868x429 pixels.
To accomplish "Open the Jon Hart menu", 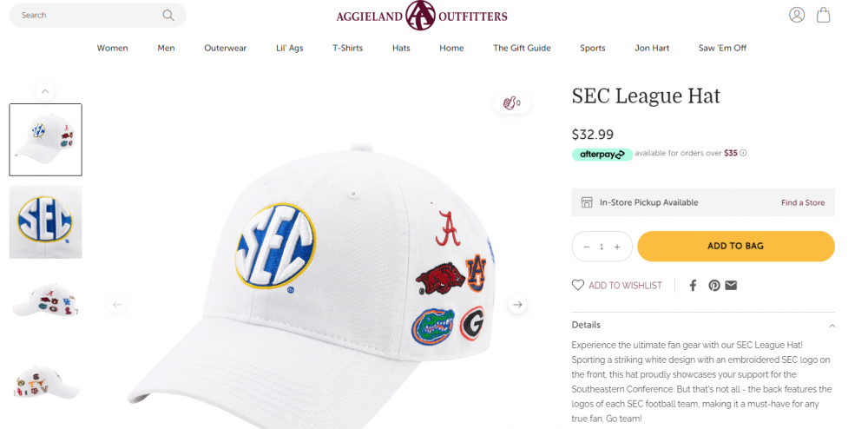I will [x=652, y=48].
